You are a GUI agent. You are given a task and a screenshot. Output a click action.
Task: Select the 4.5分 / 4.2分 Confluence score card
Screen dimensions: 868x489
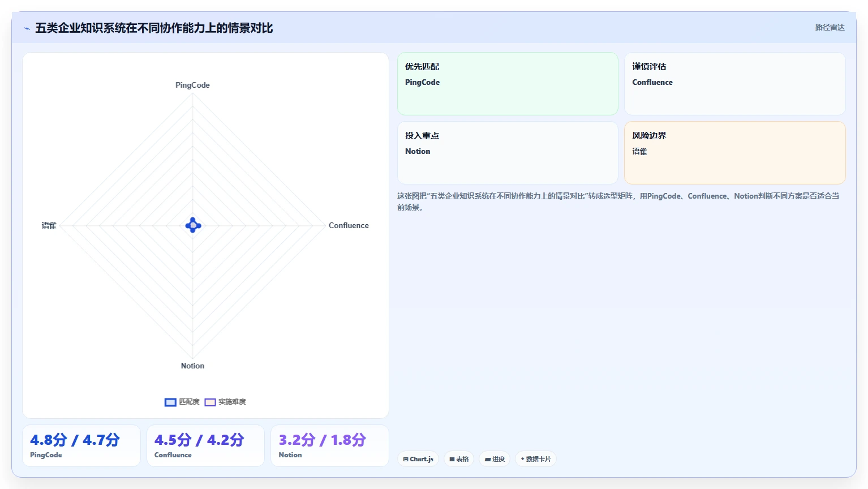click(x=205, y=446)
